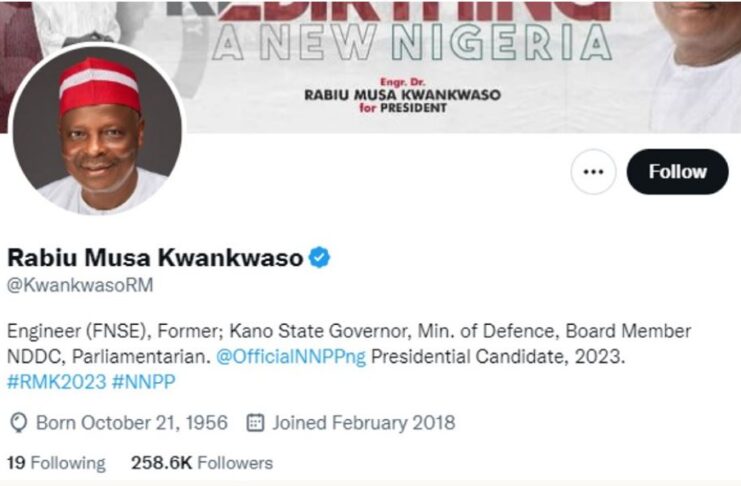Click the Born October 21, 1956 text
This screenshot has width=741, height=486.
[x=132, y=423]
